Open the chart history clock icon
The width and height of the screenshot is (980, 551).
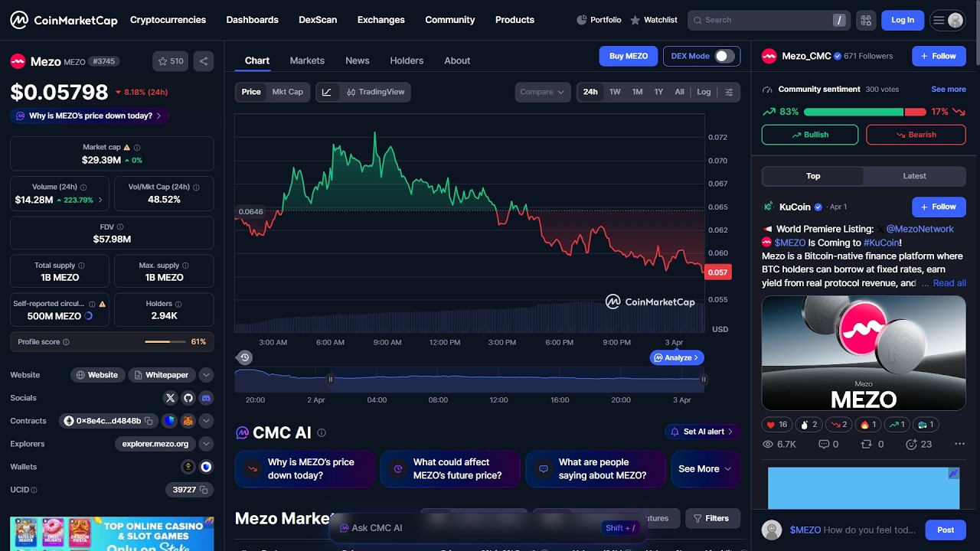[x=244, y=357]
